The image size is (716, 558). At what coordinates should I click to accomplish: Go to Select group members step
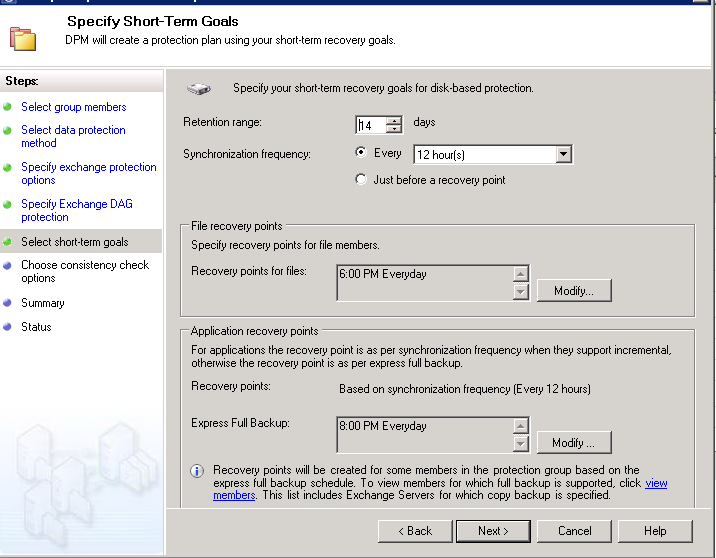[x=74, y=107]
